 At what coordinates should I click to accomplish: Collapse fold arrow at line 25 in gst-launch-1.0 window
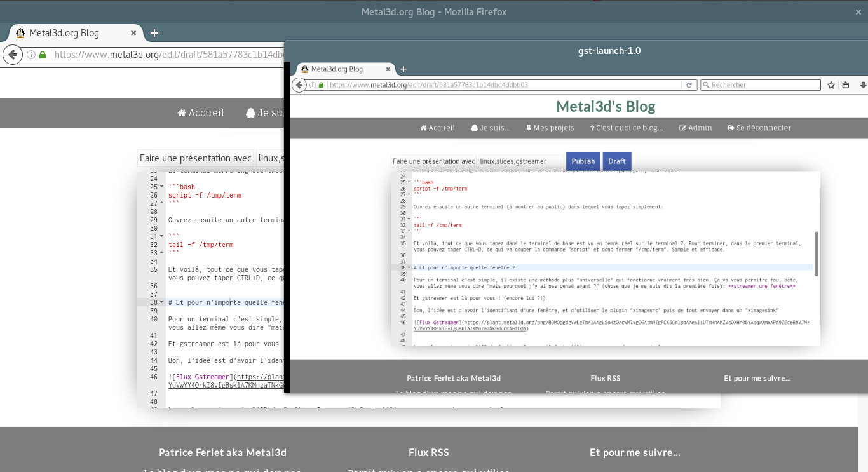[x=409, y=182]
